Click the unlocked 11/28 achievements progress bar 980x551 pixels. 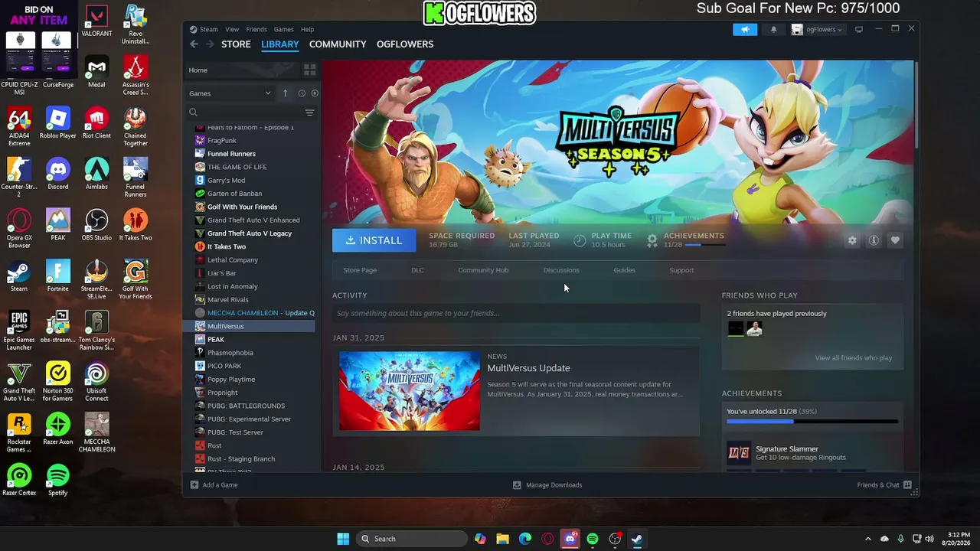(x=812, y=421)
